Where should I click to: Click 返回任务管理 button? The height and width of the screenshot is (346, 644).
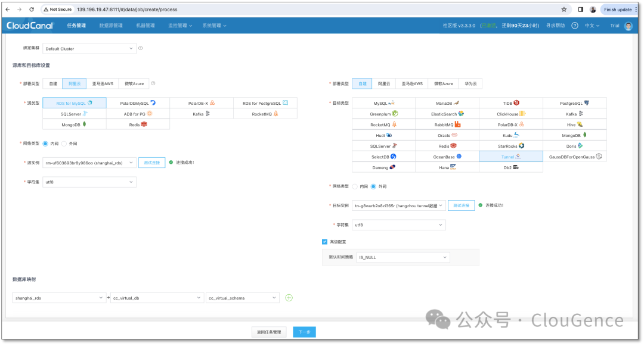(x=269, y=332)
